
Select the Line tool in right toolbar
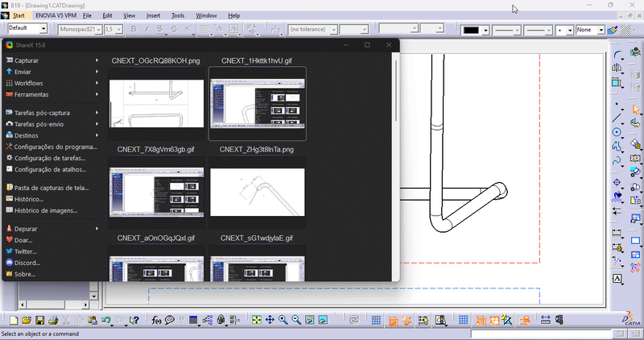(x=617, y=118)
